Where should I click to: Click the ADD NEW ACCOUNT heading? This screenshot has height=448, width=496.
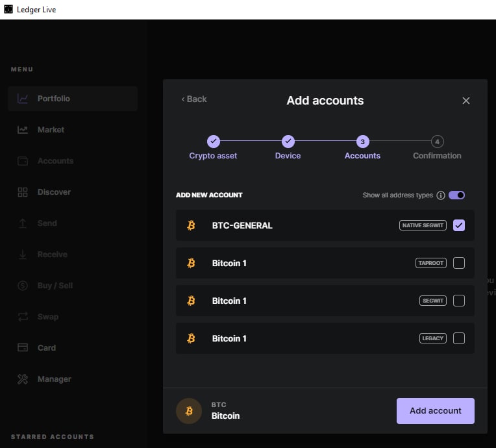pos(209,195)
